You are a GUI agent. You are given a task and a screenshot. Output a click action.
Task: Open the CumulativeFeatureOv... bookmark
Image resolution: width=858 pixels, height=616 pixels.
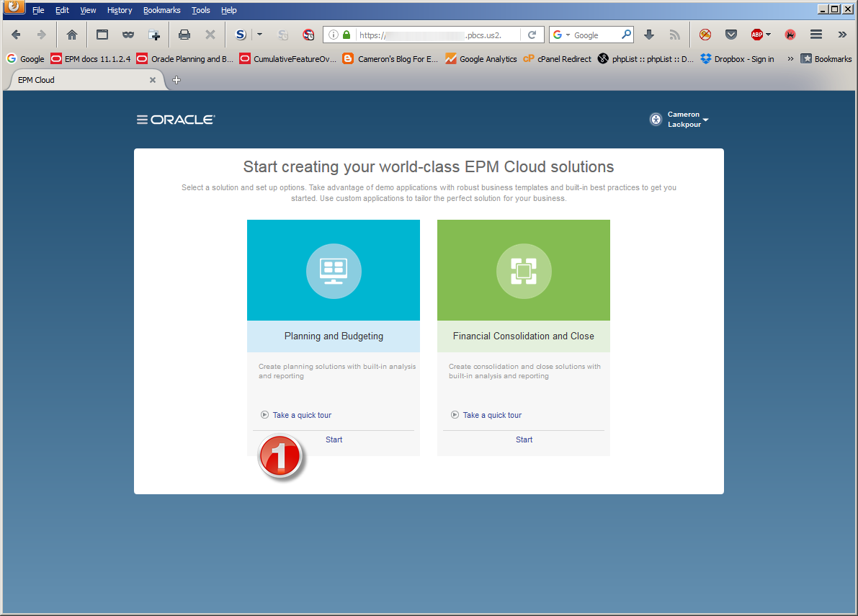click(x=288, y=58)
